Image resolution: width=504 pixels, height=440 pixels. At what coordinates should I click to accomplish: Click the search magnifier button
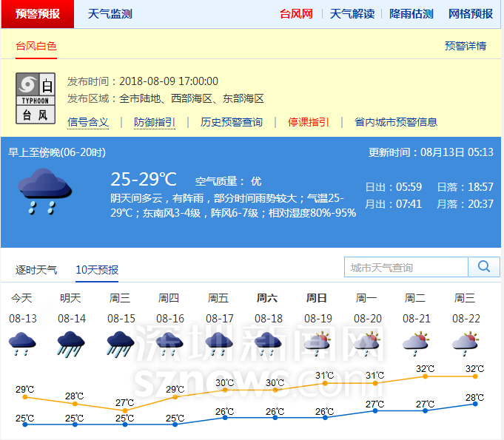click(x=484, y=267)
